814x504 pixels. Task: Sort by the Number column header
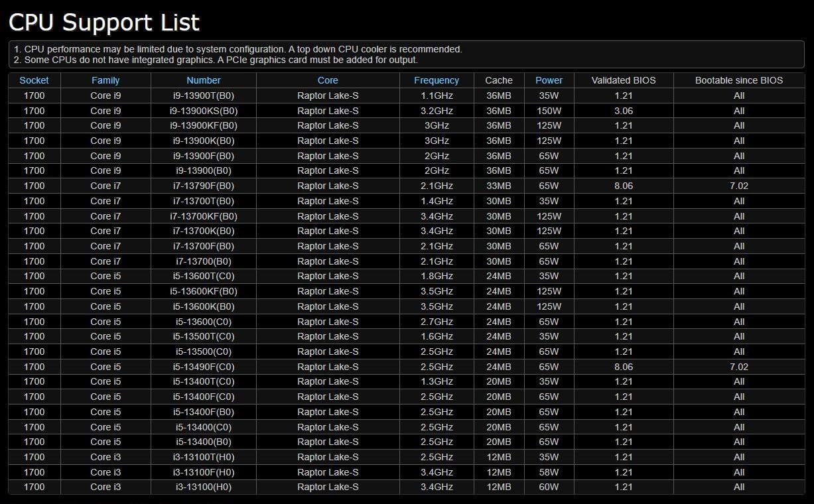pyautogui.click(x=203, y=80)
